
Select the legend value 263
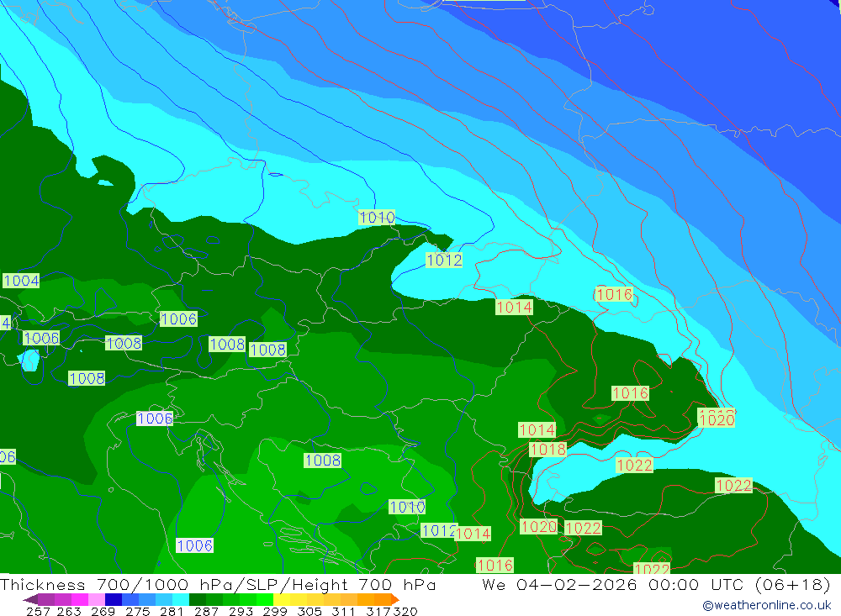(69, 611)
